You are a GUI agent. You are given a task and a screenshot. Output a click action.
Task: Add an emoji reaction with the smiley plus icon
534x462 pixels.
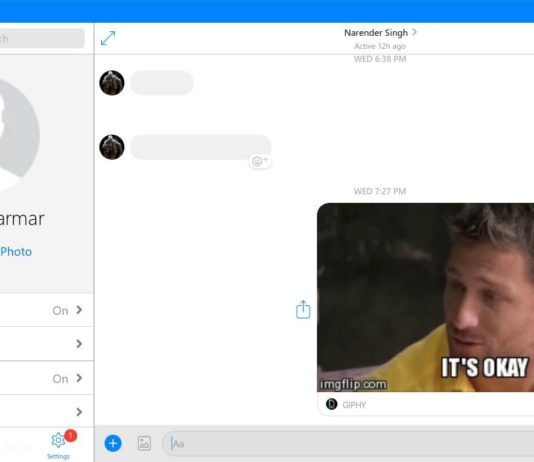(260, 161)
